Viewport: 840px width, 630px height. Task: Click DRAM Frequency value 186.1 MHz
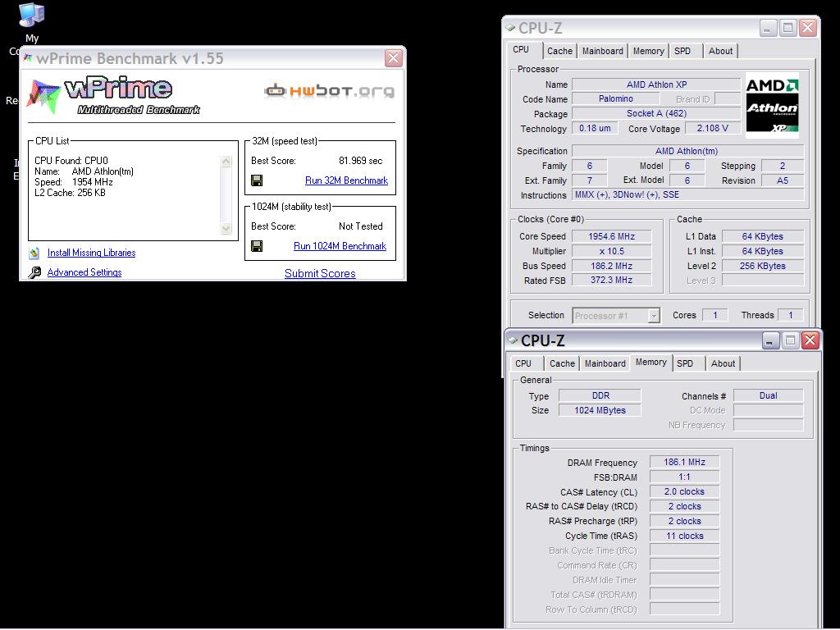coord(684,462)
